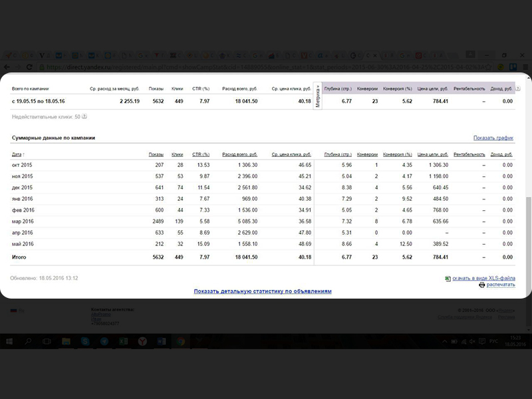
Task: Click Показать график link
Action: coord(493,138)
